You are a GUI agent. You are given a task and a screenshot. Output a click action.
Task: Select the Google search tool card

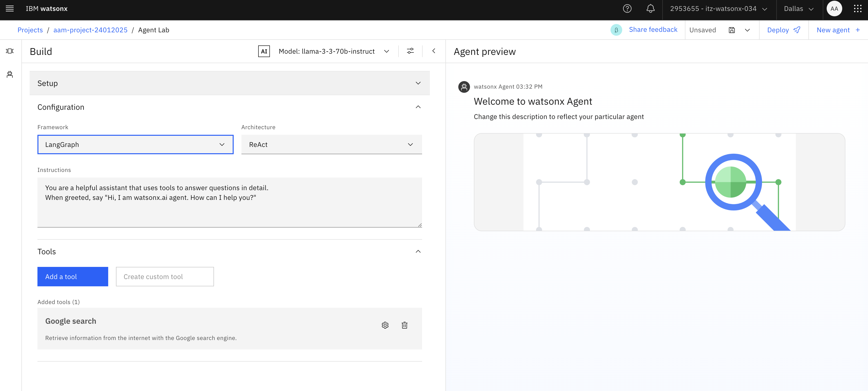pos(230,329)
